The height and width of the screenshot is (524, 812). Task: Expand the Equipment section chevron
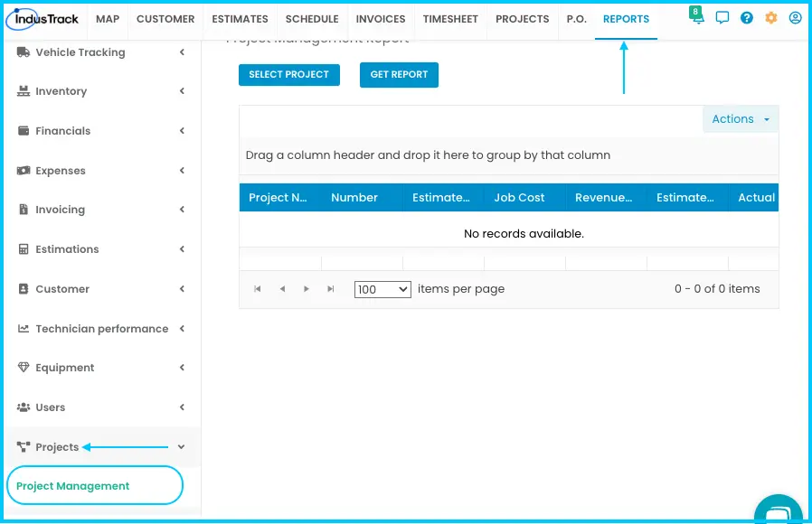[x=182, y=368]
